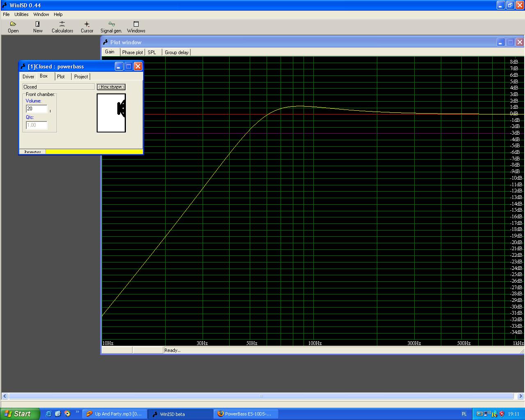
Task: Open Internet Explorer from quick launch
Action: [x=48, y=414]
